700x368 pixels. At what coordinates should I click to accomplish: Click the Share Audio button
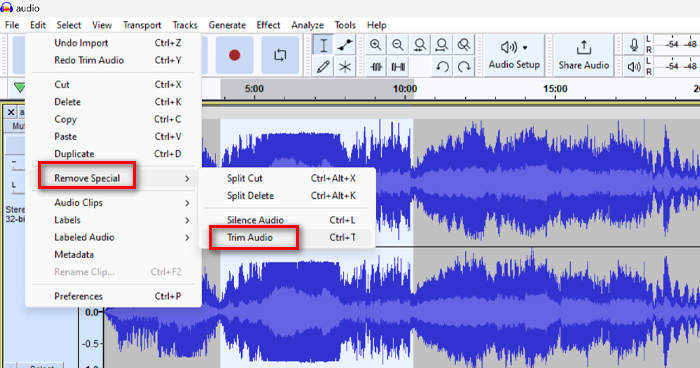point(583,55)
